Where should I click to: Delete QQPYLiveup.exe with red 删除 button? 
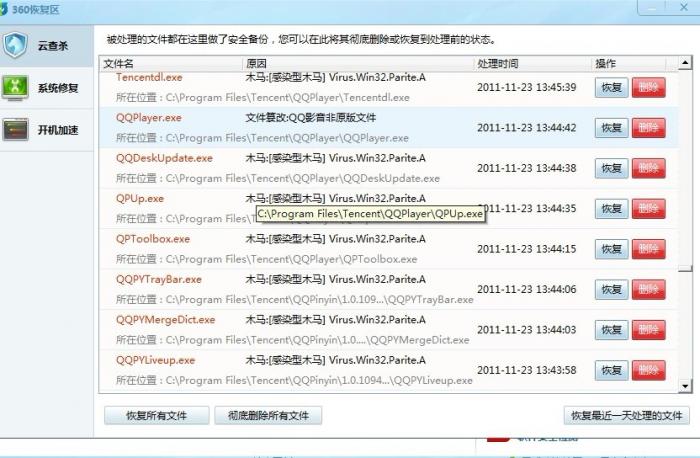click(648, 371)
